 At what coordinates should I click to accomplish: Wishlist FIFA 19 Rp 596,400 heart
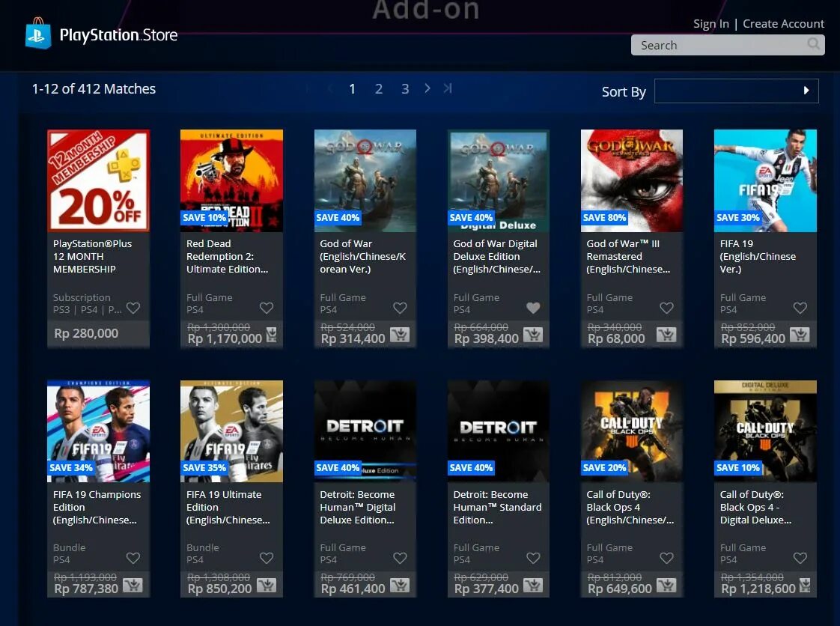point(800,308)
